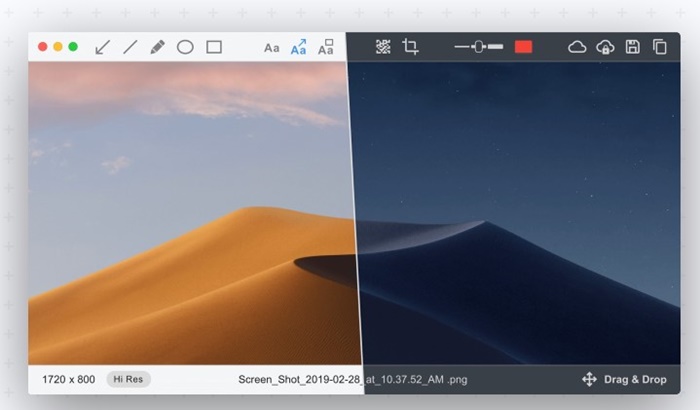700x410 pixels.
Task: Select the straight line tool
Action: pos(130,47)
